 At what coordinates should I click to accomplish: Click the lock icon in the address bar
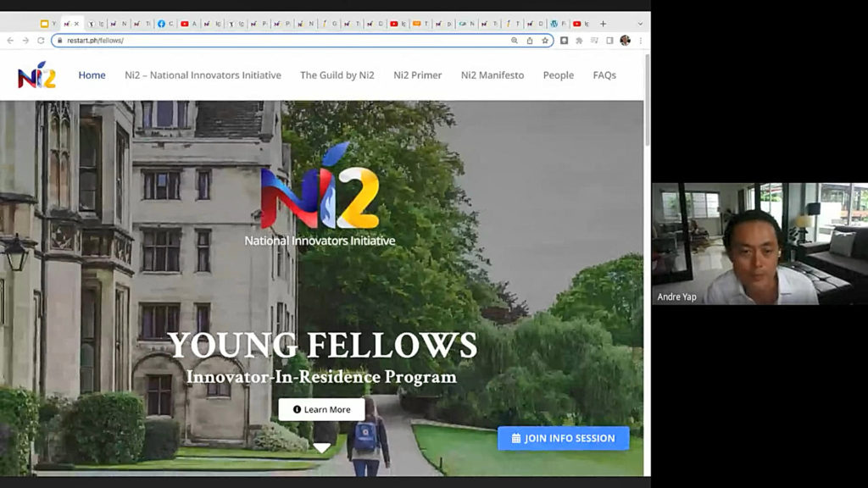pyautogui.click(x=60, y=41)
